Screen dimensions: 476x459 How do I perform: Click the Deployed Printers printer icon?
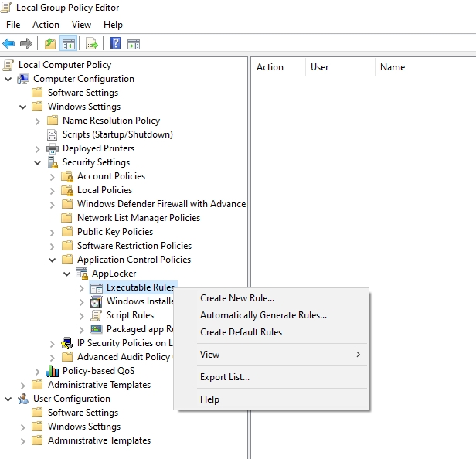coord(53,148)
